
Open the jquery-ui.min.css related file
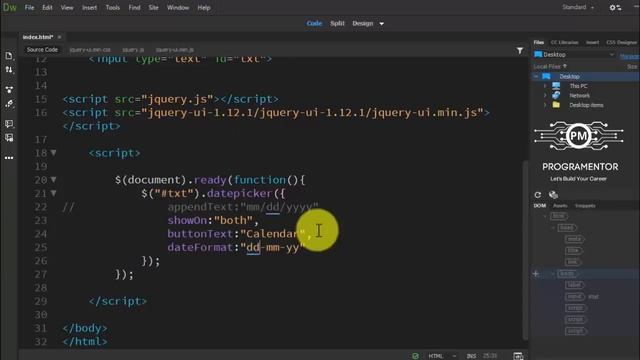pyautogui.click(x=90, y=50)
